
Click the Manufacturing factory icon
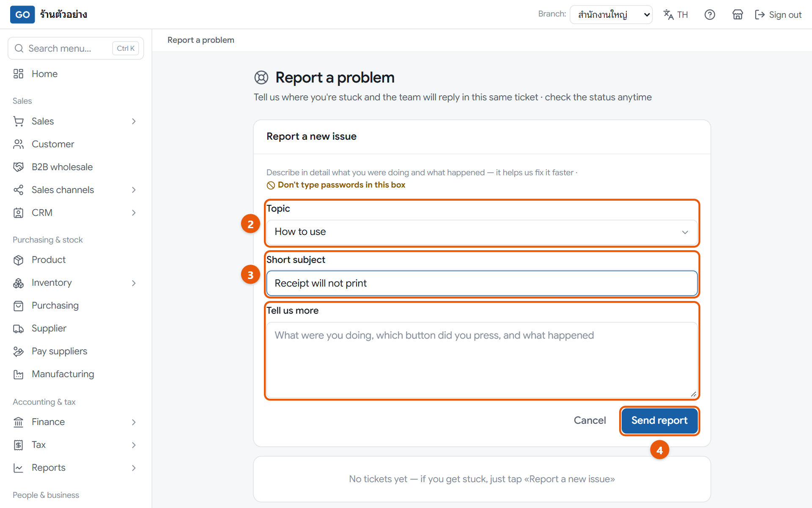18,374
